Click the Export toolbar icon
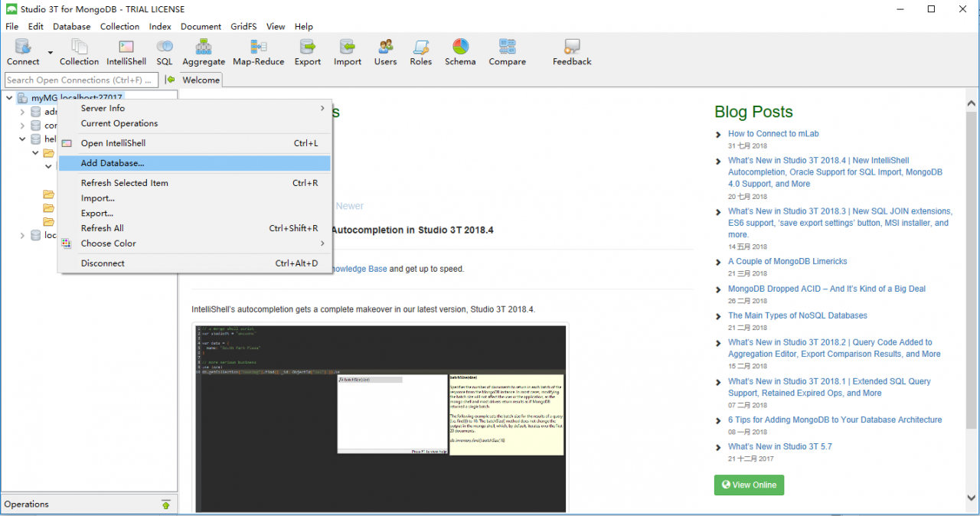Image resolution: width=980 pixels, height=516 pixels. tap(307, 52)
